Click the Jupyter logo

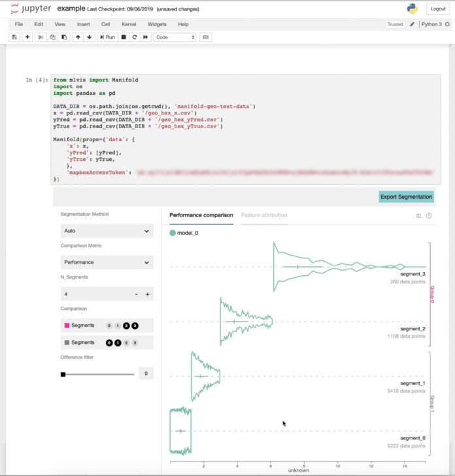(x=30, y=8)
